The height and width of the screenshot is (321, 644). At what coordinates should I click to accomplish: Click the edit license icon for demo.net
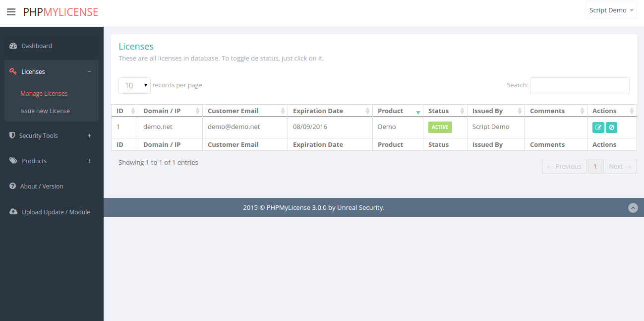[598, 128]
